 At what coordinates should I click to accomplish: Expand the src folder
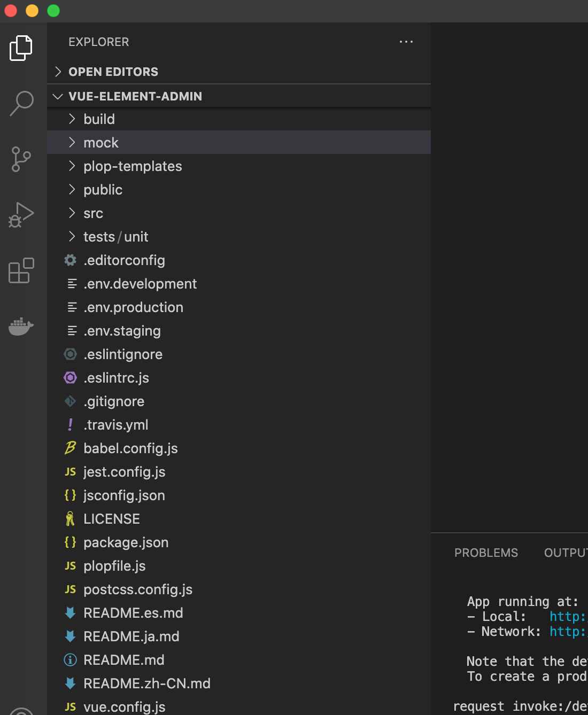coord(239,213)
